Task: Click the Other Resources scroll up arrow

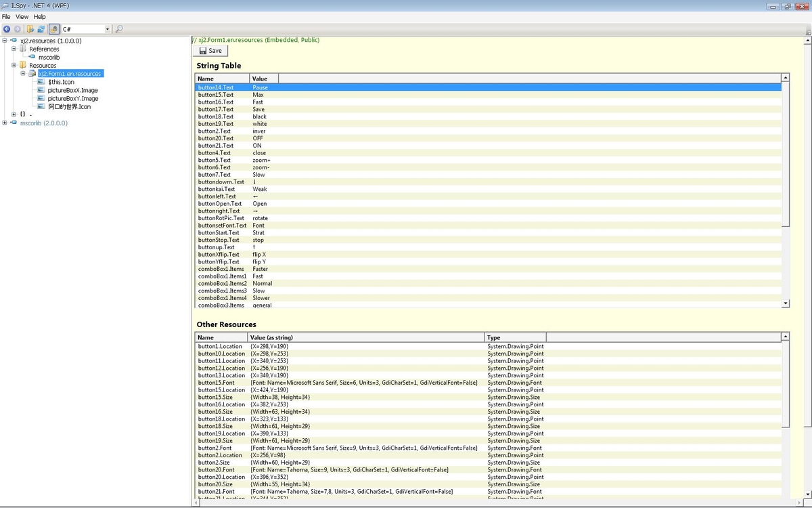Action: tap(786, 337)
